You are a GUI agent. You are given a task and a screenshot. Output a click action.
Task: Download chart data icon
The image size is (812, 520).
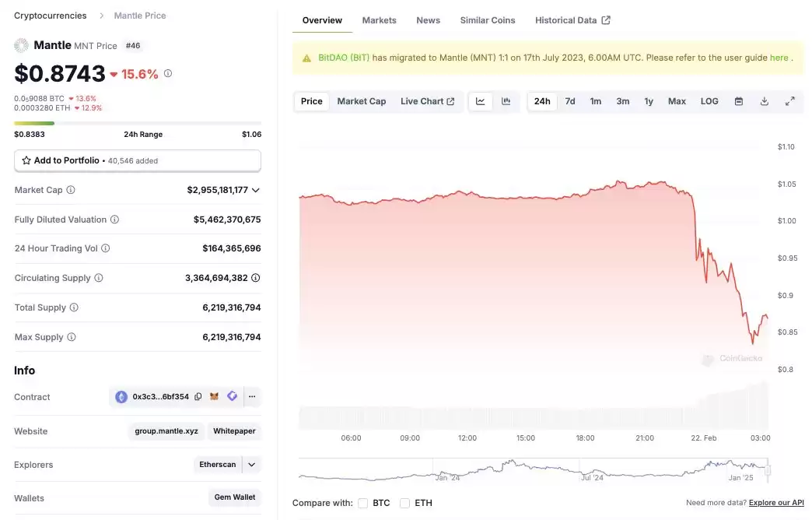765,101
